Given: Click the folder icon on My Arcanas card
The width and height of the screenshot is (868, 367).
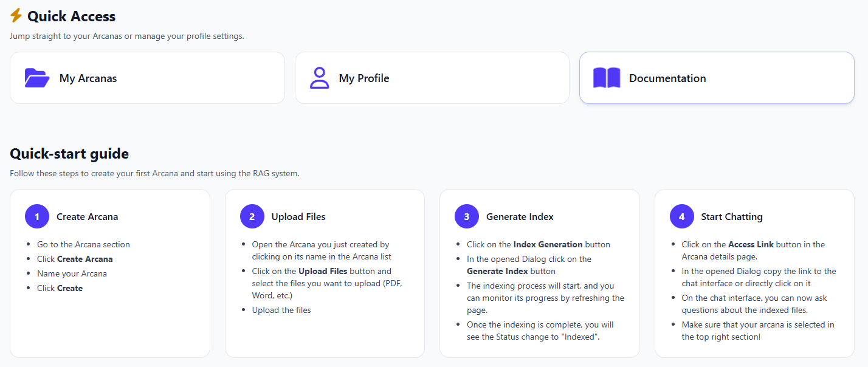Looking at the screenshot, I should click(36, 78).
